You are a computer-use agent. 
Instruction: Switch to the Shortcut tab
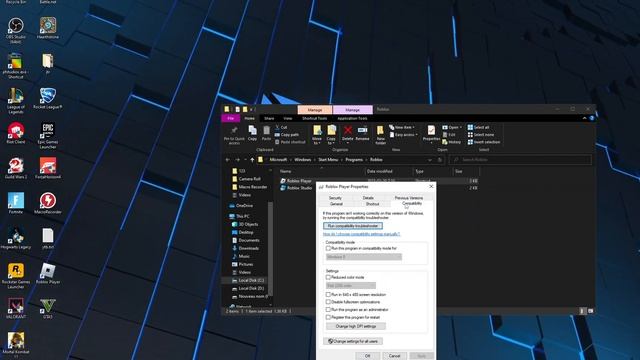[x=372, y=204]
